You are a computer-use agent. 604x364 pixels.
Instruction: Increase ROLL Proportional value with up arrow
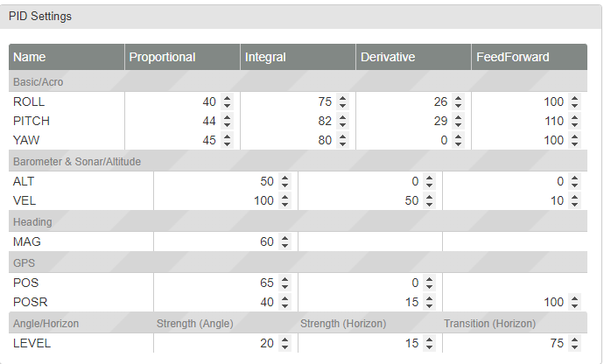228,98
